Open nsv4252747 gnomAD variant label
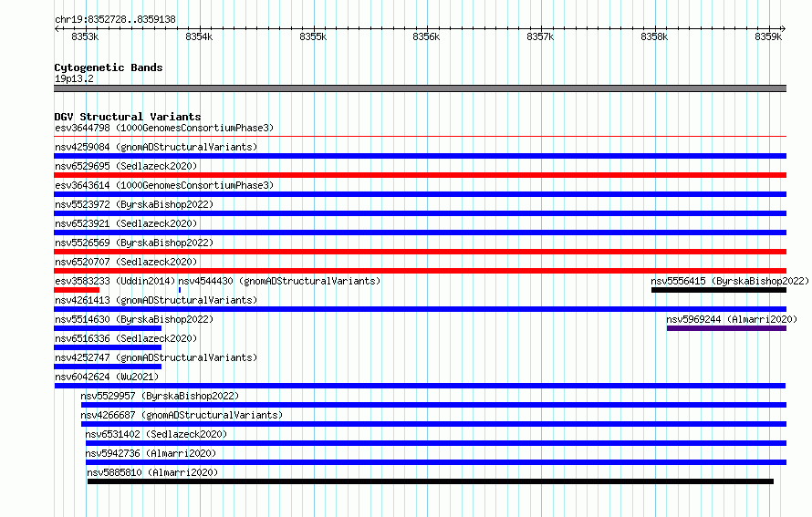812x517 pixels. coord(156,357)
